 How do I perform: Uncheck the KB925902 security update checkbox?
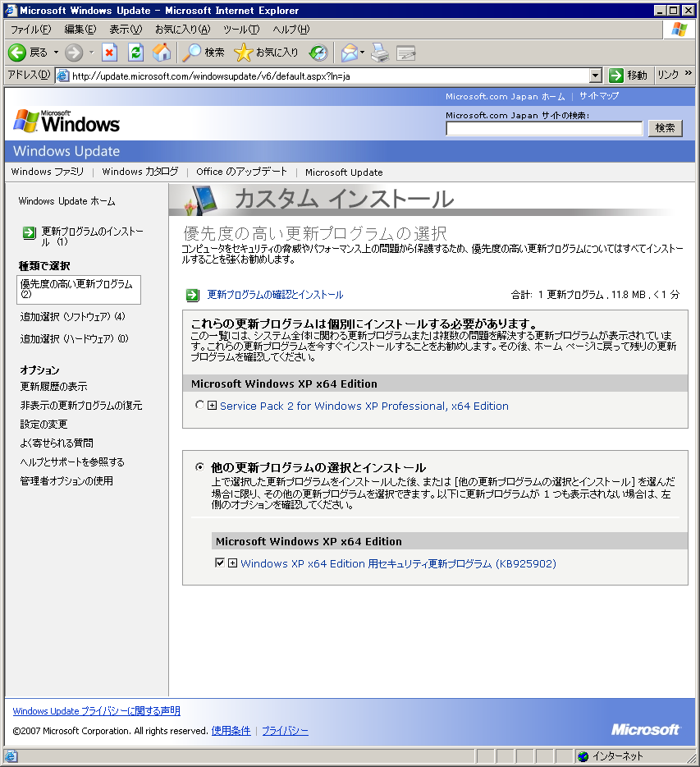click(219, 563)
